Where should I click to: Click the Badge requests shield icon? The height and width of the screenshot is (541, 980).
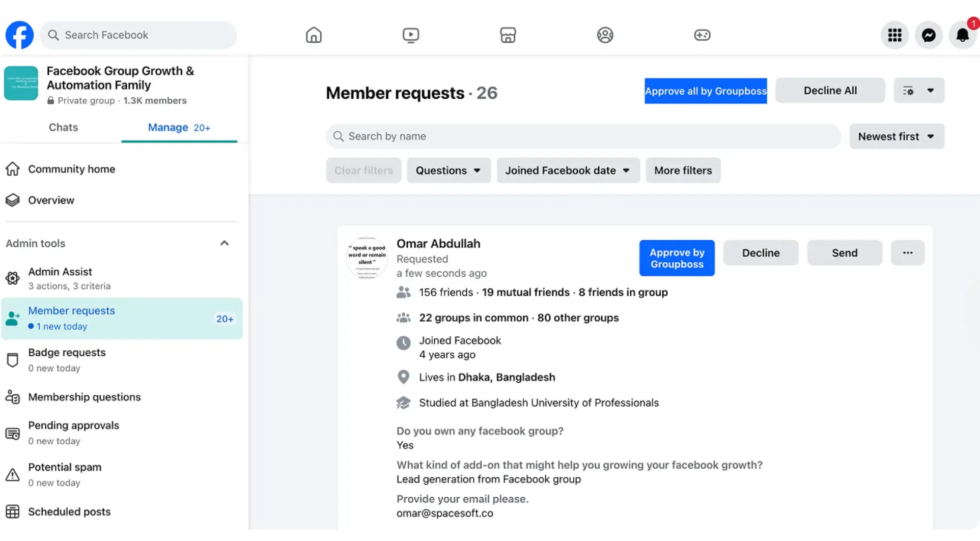(x=13, y=360)
